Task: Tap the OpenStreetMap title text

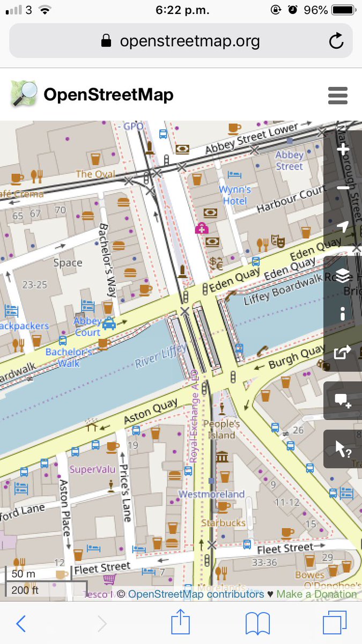Action: coord(108,95)
